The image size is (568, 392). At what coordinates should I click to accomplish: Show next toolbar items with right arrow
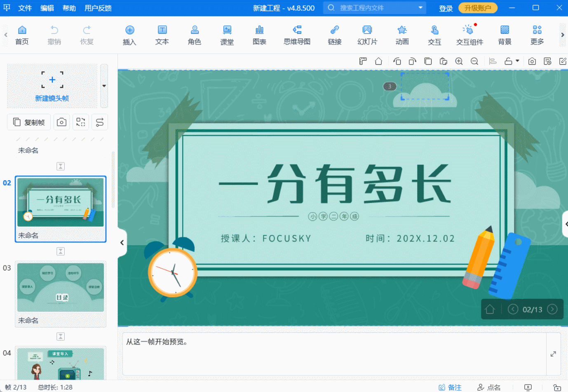click(562, 35)
